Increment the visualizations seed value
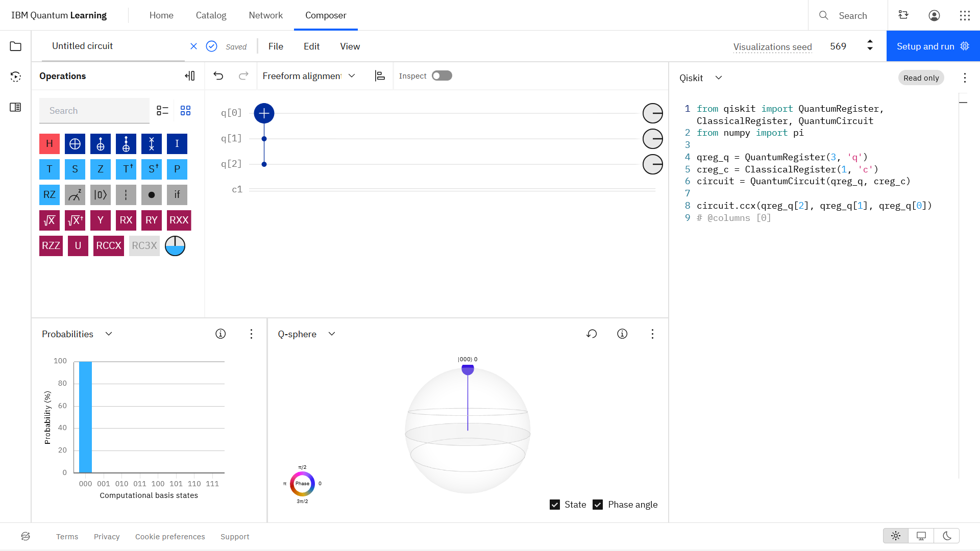Image resolution: width=980 pixels, height=551 pixels. [870, 41]
